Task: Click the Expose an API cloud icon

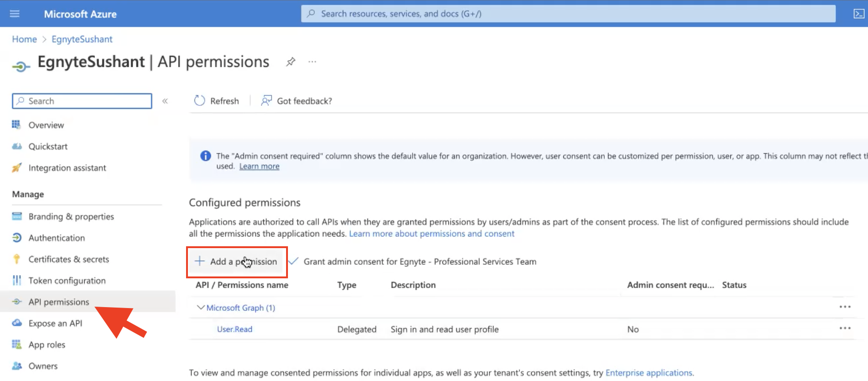Action: [x=17, y=323]
